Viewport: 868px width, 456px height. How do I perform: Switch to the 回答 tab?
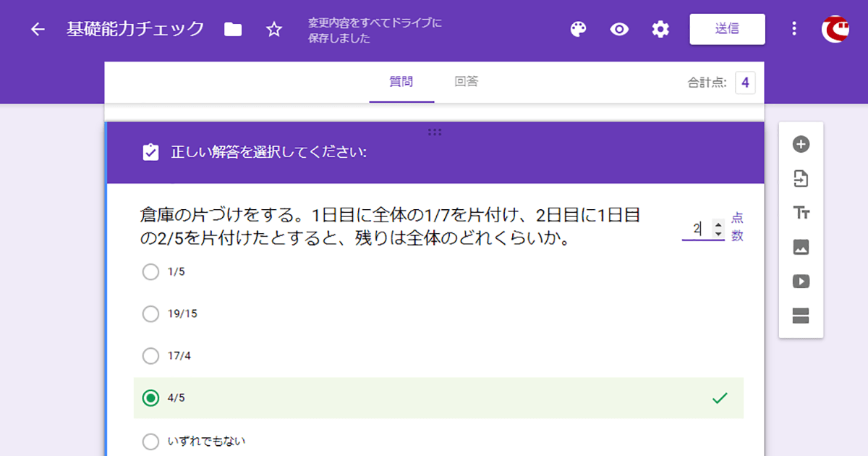click(467, 82)
